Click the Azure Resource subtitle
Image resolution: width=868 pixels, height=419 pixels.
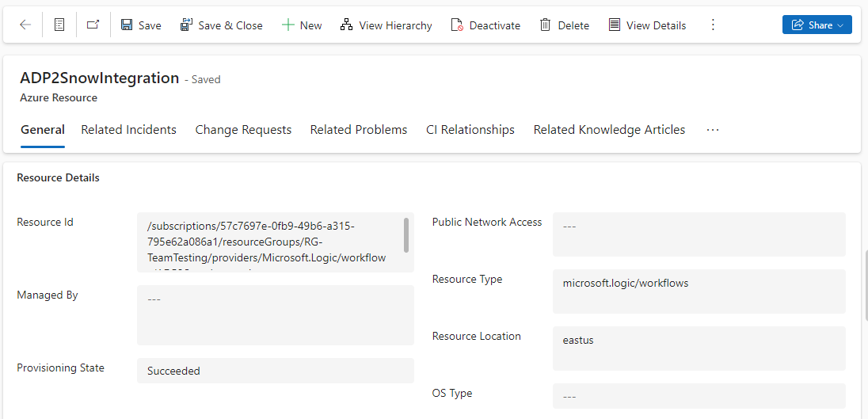tap(59, 98)
